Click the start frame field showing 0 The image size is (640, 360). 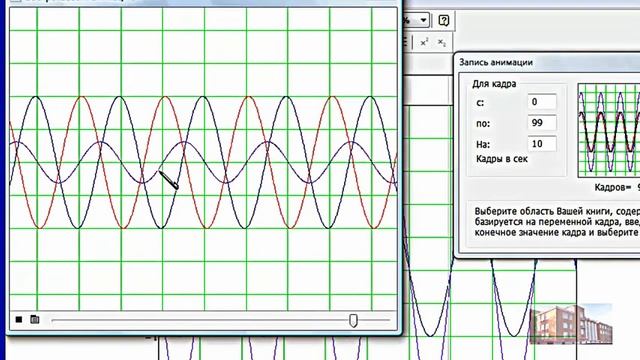coord(542,102)
